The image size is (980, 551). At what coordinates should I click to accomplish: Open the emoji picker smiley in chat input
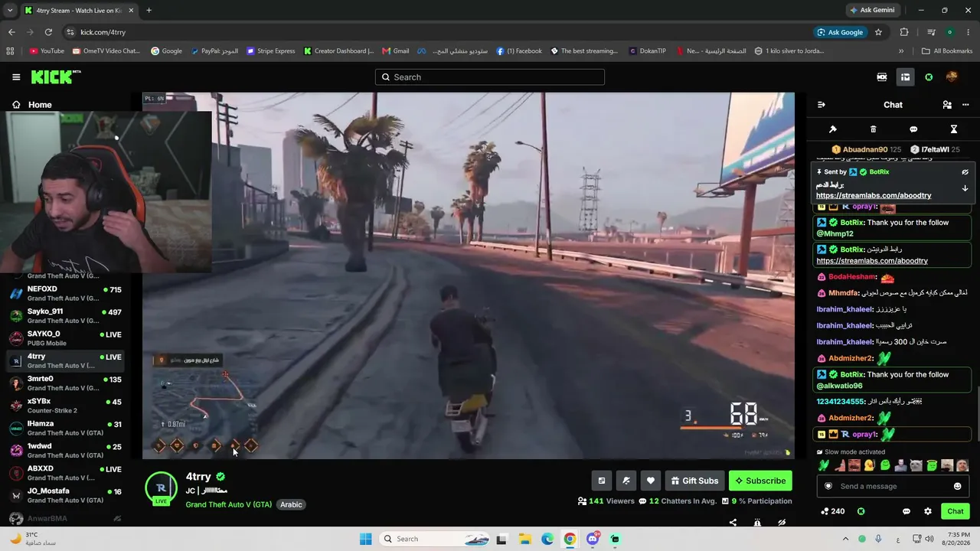[x=957, y=486]
